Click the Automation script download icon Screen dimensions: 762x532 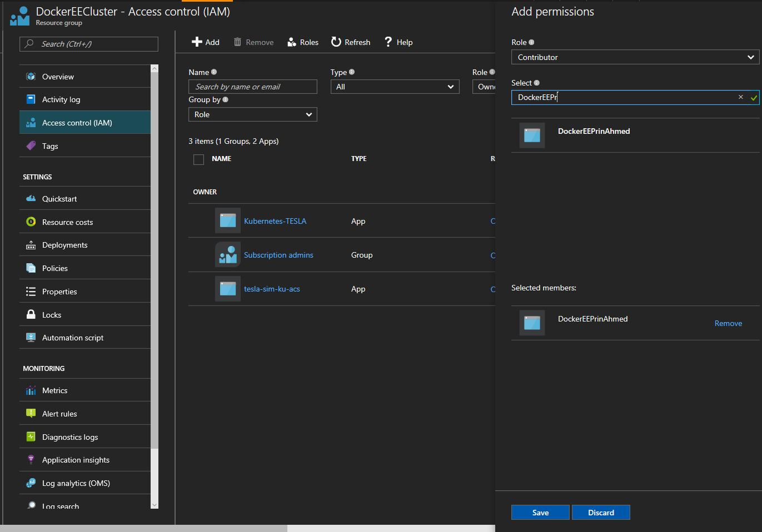point(31,337)
